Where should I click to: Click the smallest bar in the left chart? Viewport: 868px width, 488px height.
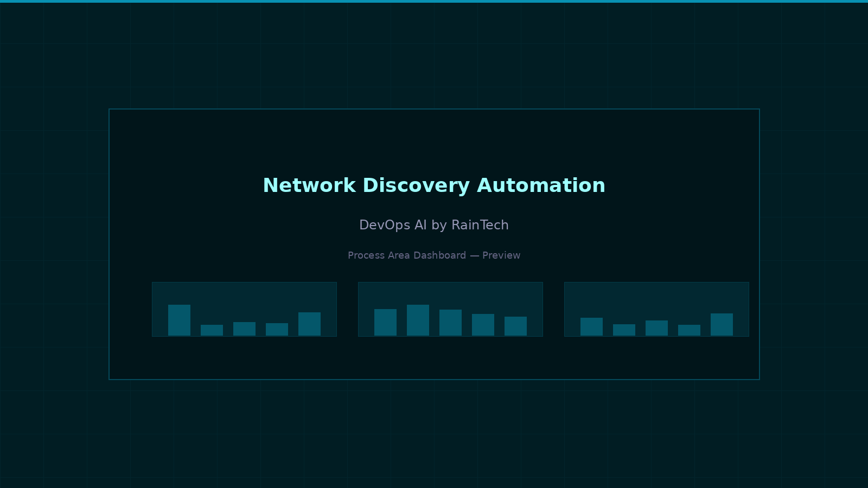click(x=212, y=330)
